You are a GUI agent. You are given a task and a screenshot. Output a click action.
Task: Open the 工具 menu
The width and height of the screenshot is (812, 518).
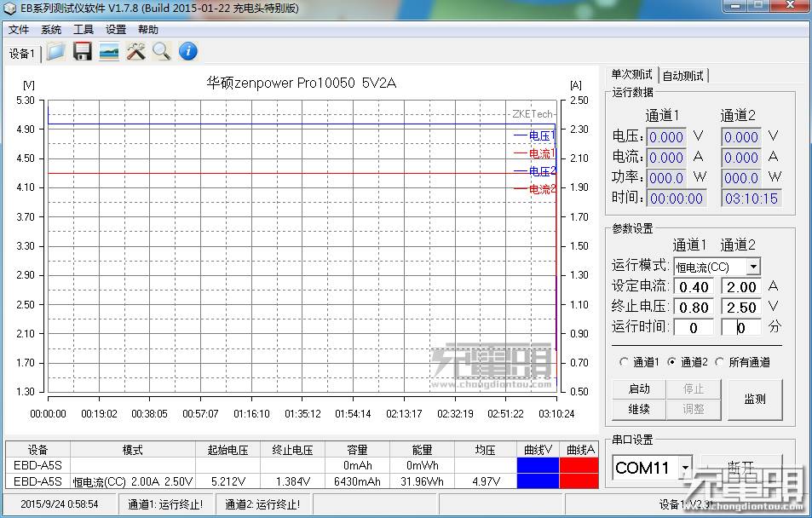84,30
